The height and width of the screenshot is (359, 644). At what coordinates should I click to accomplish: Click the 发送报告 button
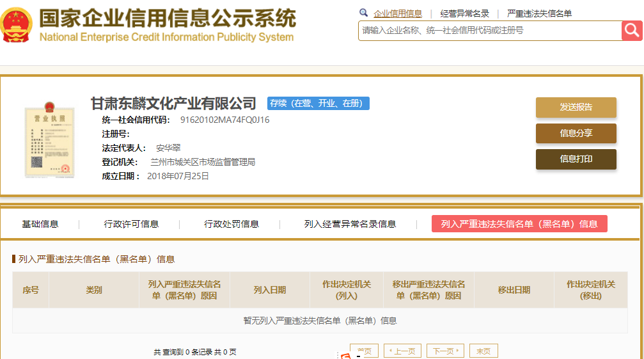[x=576, y=108]
